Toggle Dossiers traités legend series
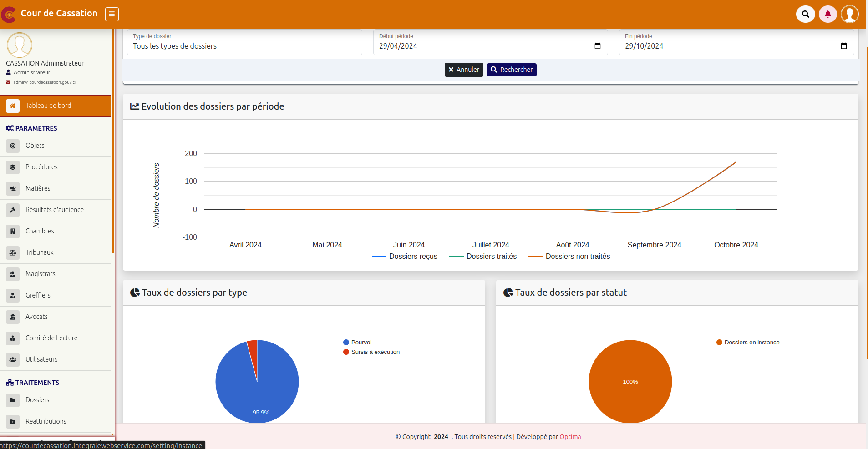868x449 pixels. [x=483, y=257]
